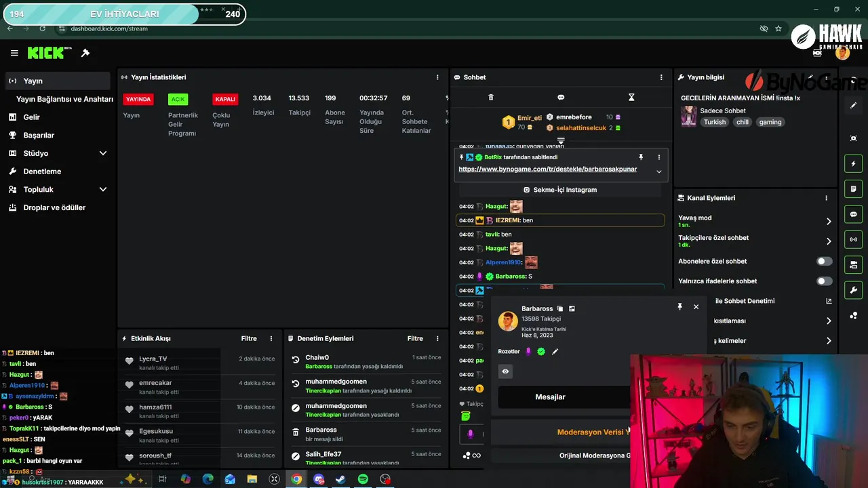Reload the browser page

pos(42,28)
